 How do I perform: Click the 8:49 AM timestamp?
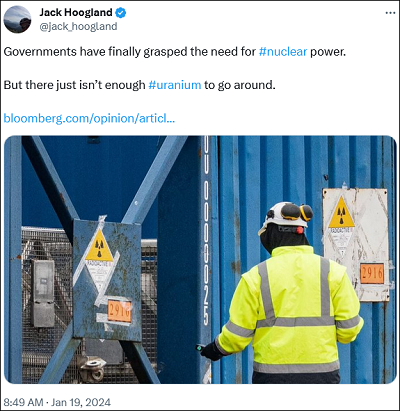click(23, 402)
